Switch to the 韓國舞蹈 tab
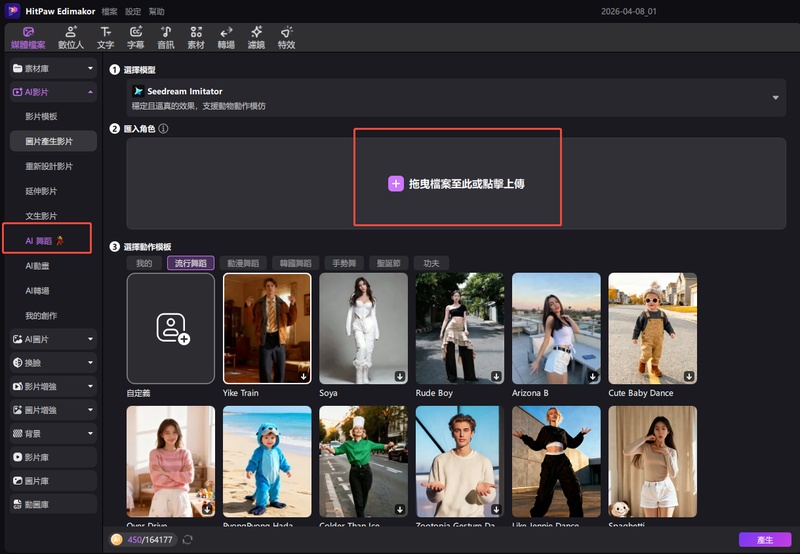800x554 pixels. coord(295,263)
